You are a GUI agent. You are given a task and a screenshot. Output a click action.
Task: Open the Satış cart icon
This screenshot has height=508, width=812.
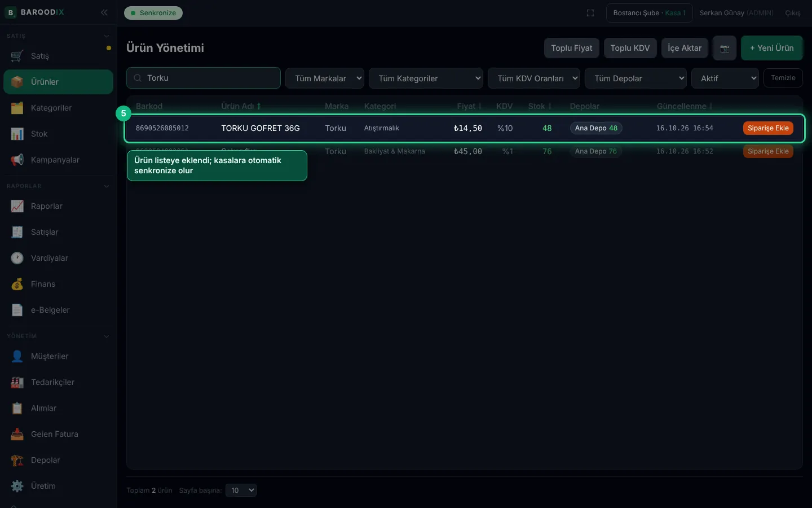17,56
